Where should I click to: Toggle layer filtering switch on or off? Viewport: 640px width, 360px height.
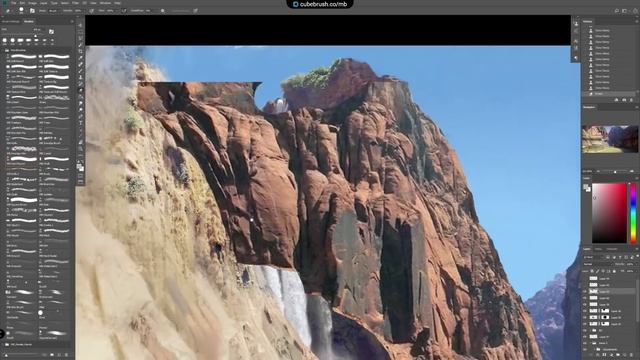638,257
